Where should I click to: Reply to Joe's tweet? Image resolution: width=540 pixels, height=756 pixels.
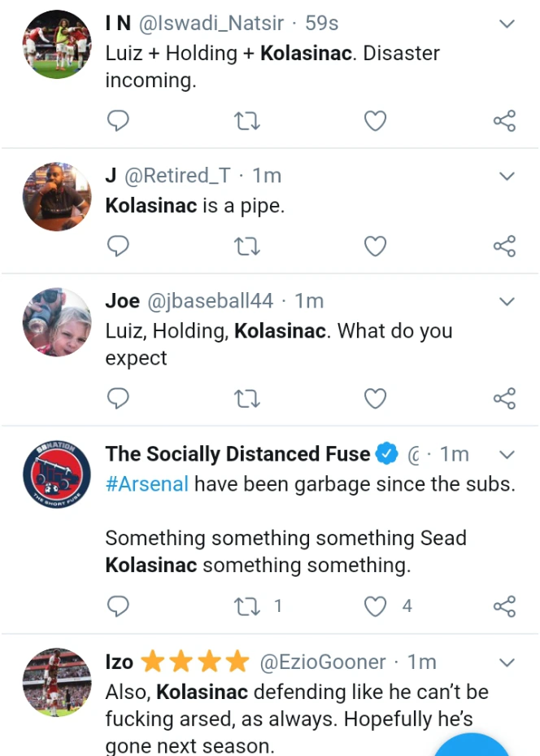tap(119, 398)
